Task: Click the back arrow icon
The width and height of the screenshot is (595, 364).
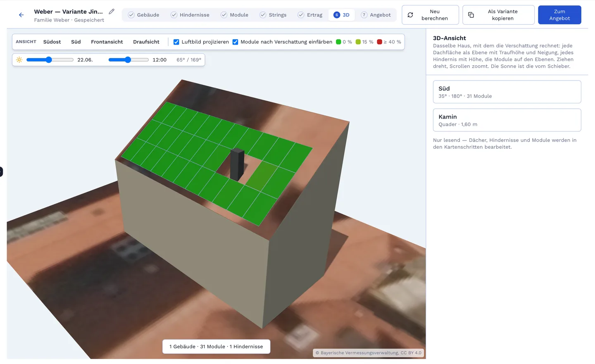Action: [x=21, y=15]
